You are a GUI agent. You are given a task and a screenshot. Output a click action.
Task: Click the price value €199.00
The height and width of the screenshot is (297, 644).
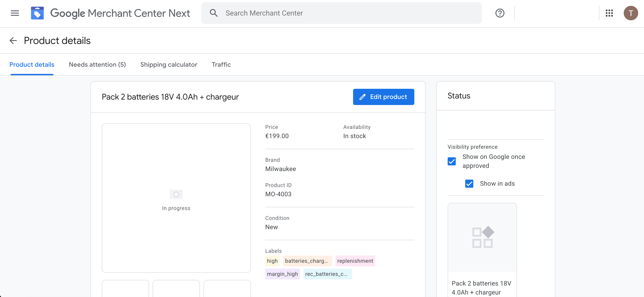tap(277, 136)
